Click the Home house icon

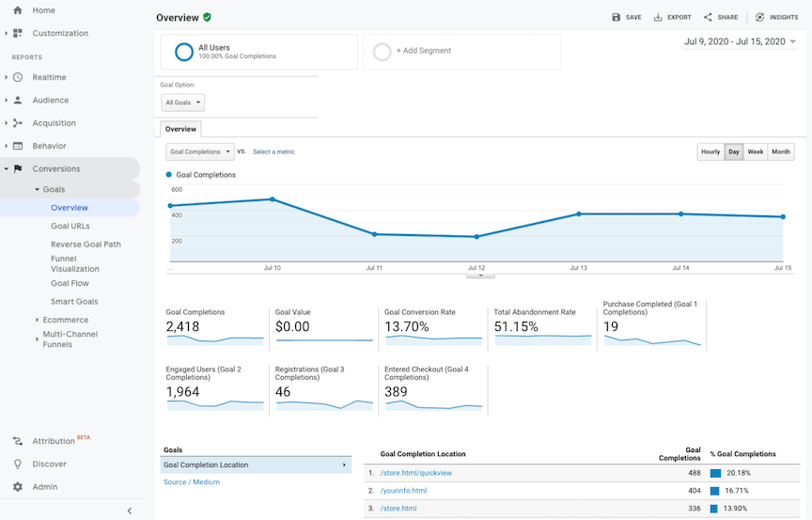click(x=18, y=10)
